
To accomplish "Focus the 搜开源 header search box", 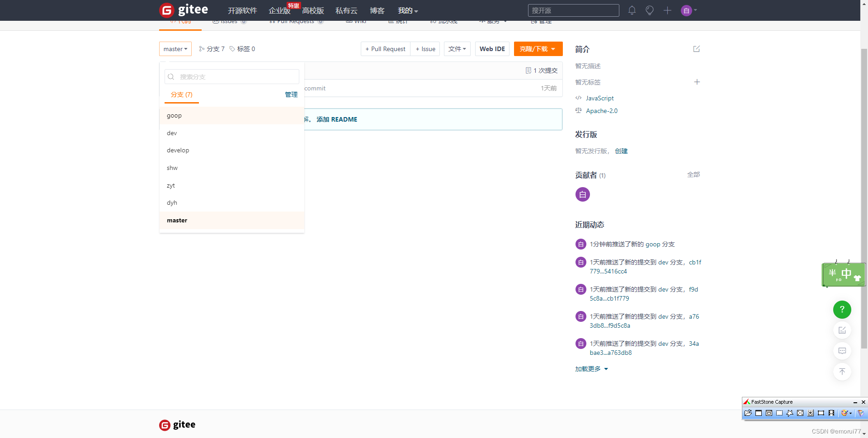I will pos(573,10).
